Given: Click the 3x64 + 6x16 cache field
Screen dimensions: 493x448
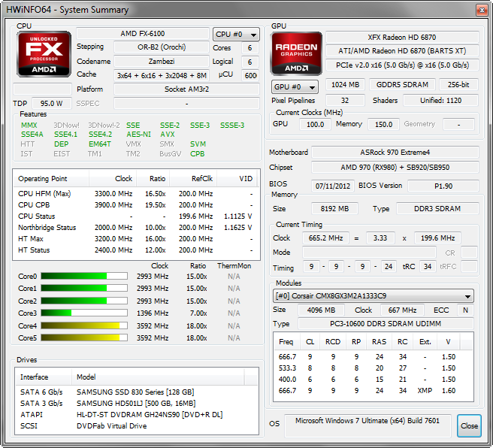Looking at the screenshot, I should coord(162,75).
